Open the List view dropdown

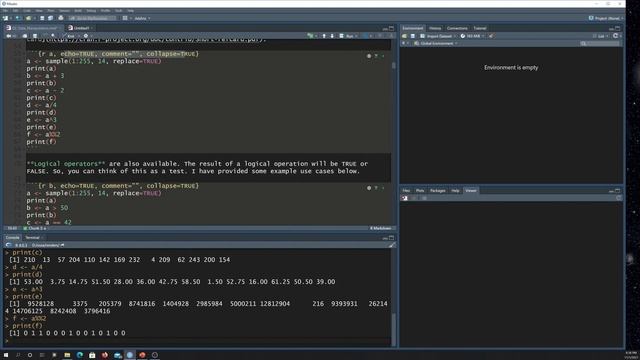tap(600, 36)
